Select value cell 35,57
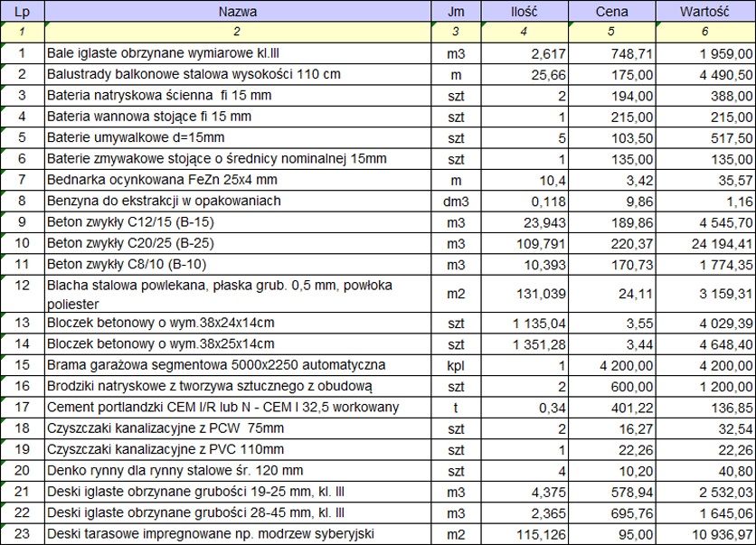Viewport: 756px width, 545px height. pos(705,180)
